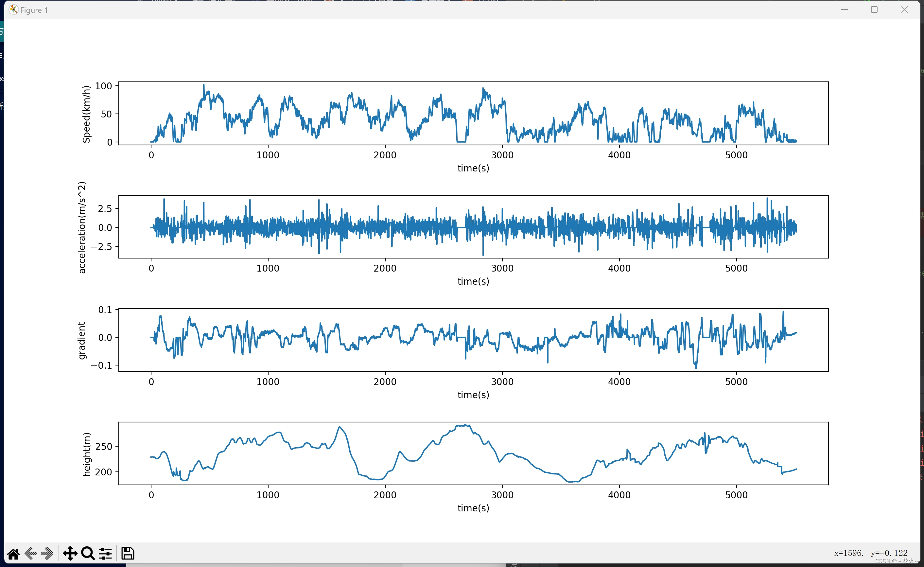This screenshot has height=567, width=924.
Task: Reset the view with the Home icon
Action: tap(13, 554)
